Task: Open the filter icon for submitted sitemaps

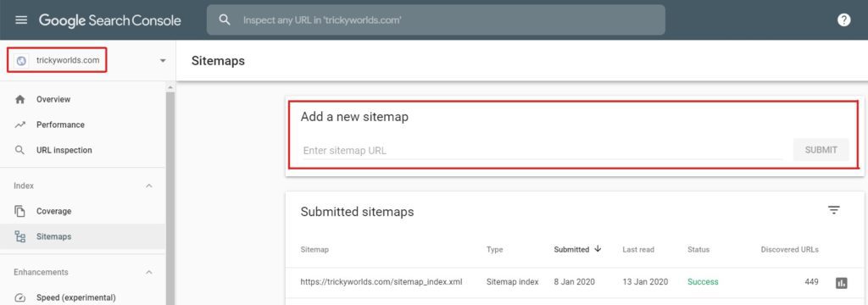Action: pyautogui.click(x=834, y=210)
